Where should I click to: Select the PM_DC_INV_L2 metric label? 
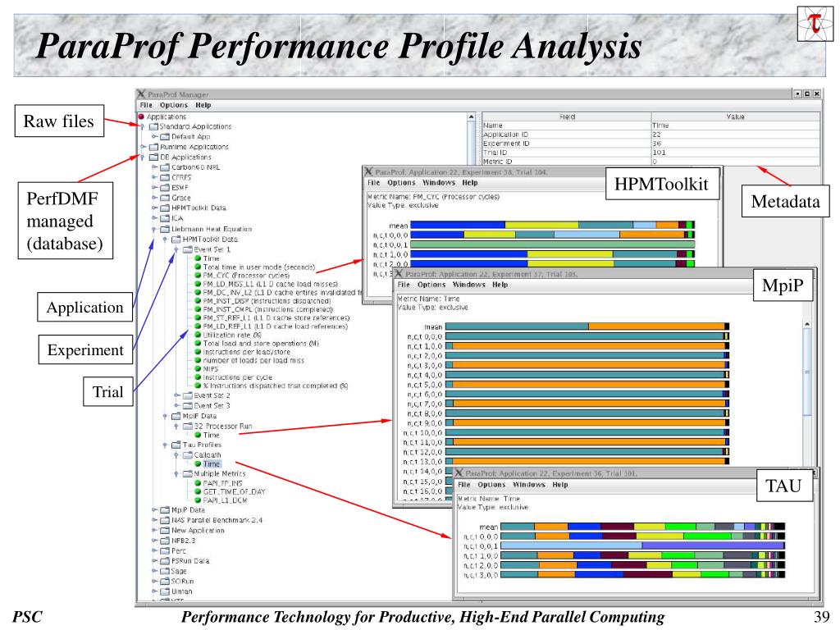tap(283, 293)
